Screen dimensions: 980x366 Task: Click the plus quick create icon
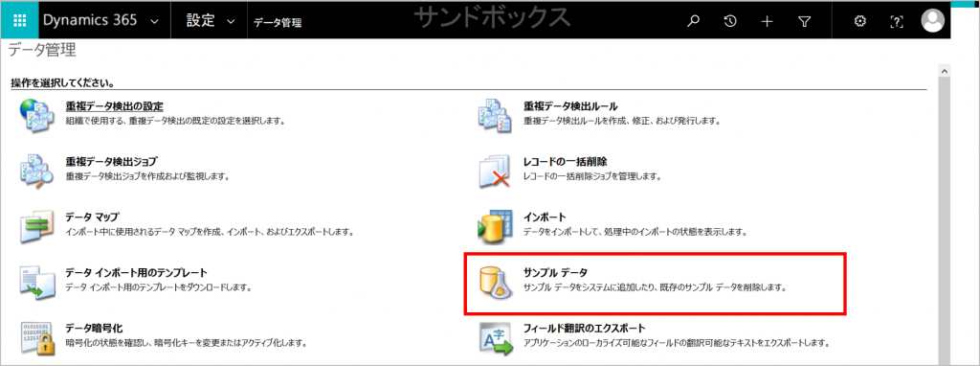[767, 21]
